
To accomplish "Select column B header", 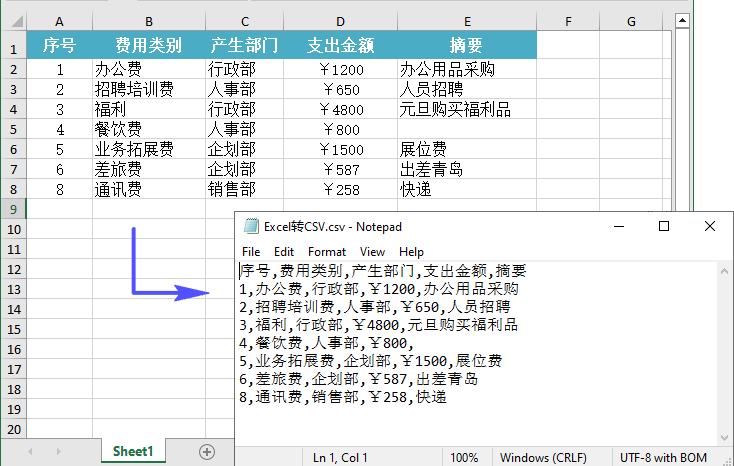I will [149, 22].
